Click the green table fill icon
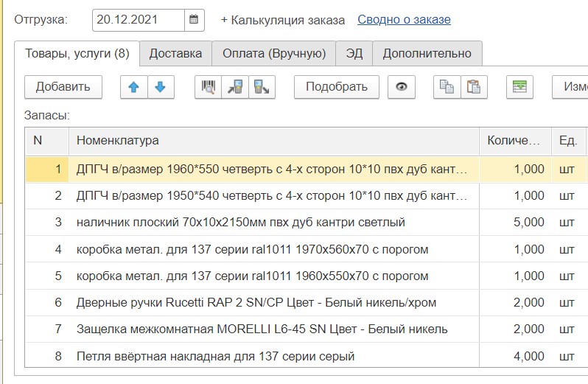 point(520,87)
